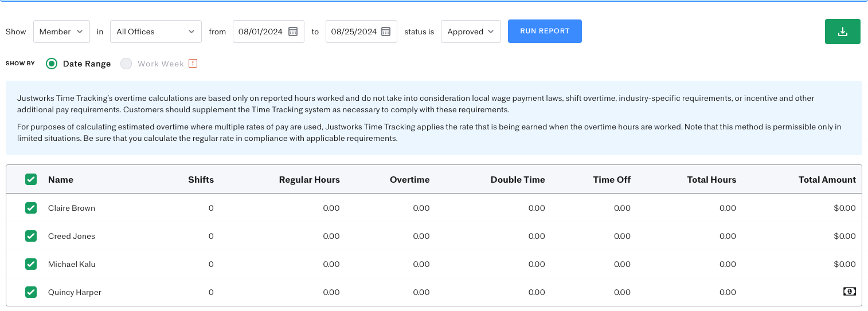Open the calendar picker for the from date
The width and height of the screenshot is (868, 311).
click(293, 32)
